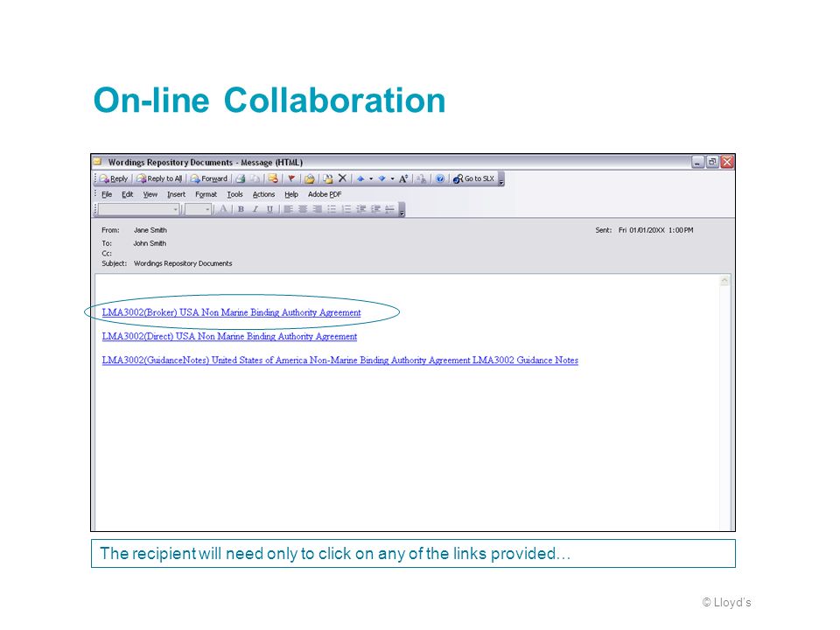
Task: Open the LMA3002(Broker) USA Non Marine link
Action: 231,312
